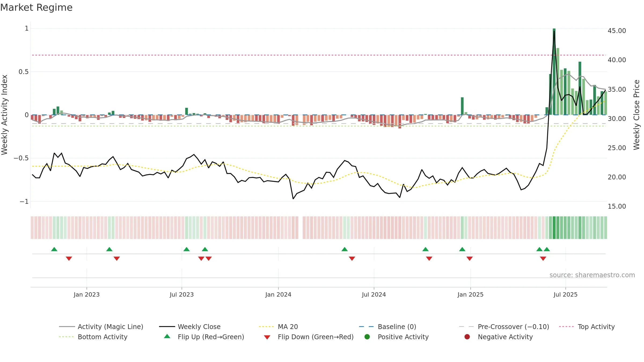Toggle Activity (Magic Line) legend entry
The height and width of the screenshot is (362, 644).
click(101, 327)
